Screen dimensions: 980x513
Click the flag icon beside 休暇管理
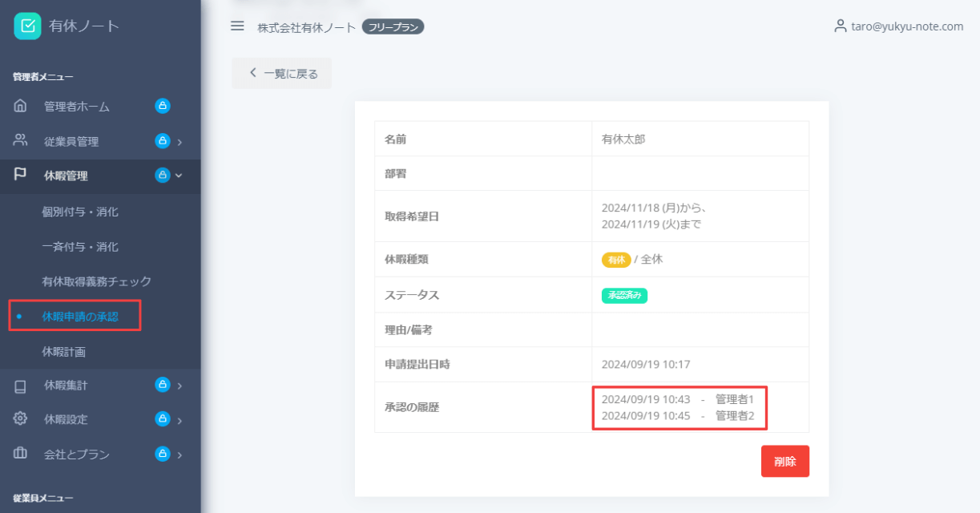(x=21, y=175)
